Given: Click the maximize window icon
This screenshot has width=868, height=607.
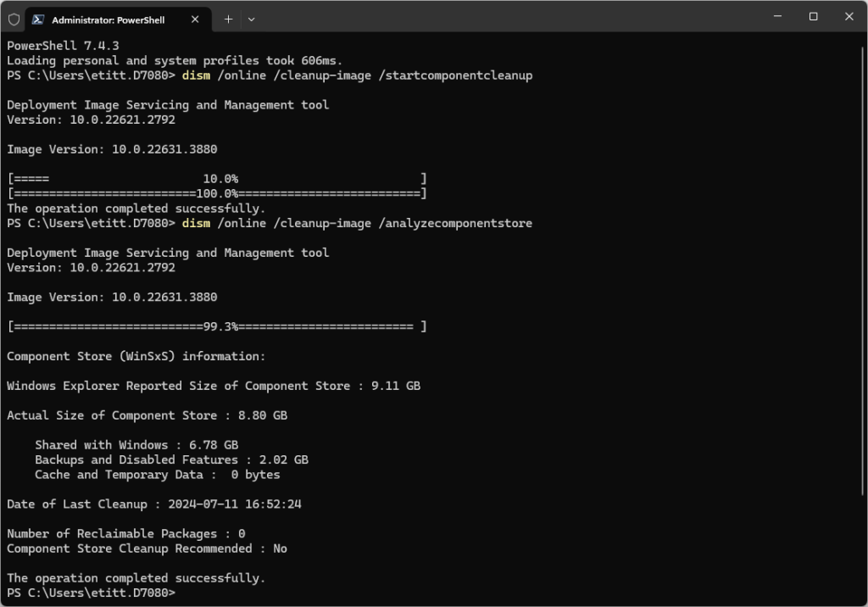Looking at the screenshot, I should point(813,16).
